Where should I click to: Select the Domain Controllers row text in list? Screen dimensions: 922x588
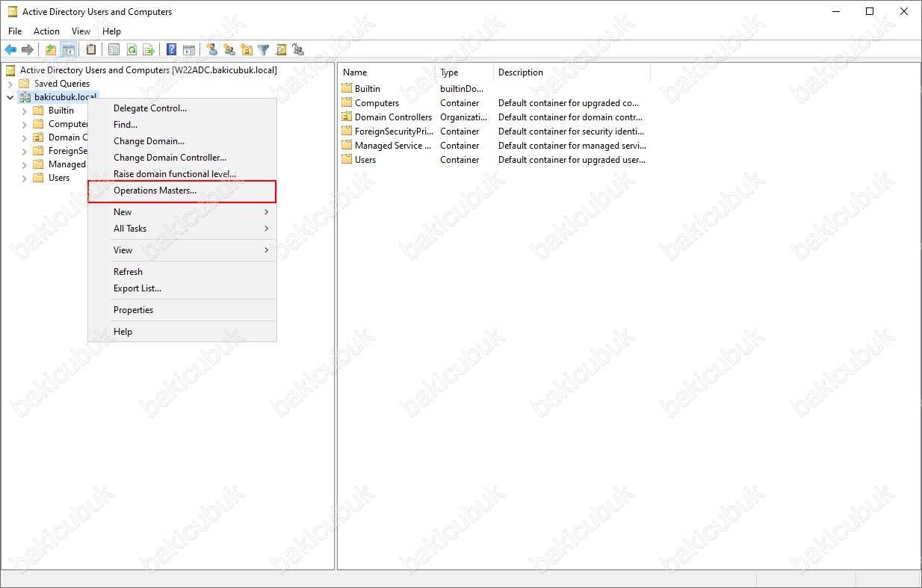click(393, 117)
